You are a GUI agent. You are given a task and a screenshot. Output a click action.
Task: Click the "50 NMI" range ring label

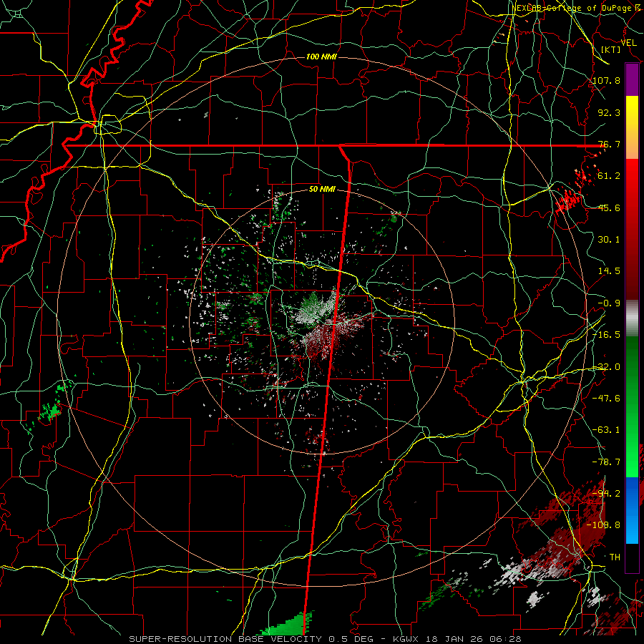tap(322, 190)
